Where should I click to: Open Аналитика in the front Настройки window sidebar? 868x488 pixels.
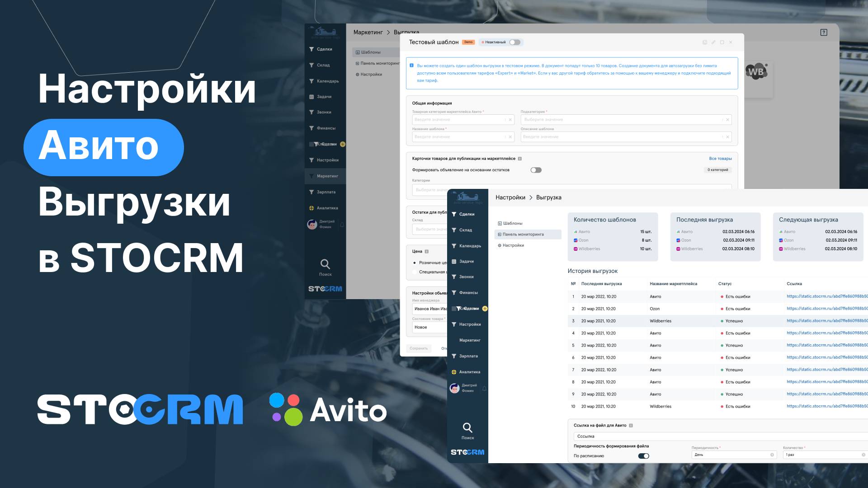click(466, 372)
